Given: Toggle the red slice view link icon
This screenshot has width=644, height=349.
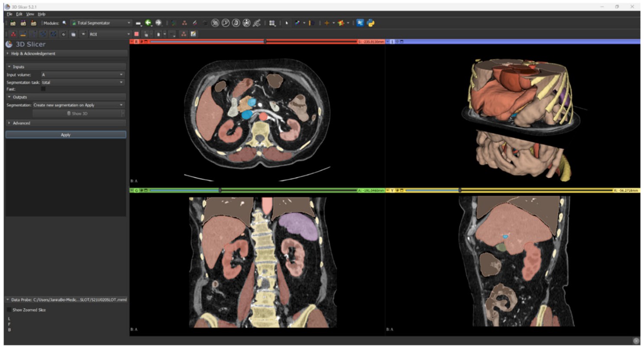Looking at the screenshot, I should pos(141,42).
